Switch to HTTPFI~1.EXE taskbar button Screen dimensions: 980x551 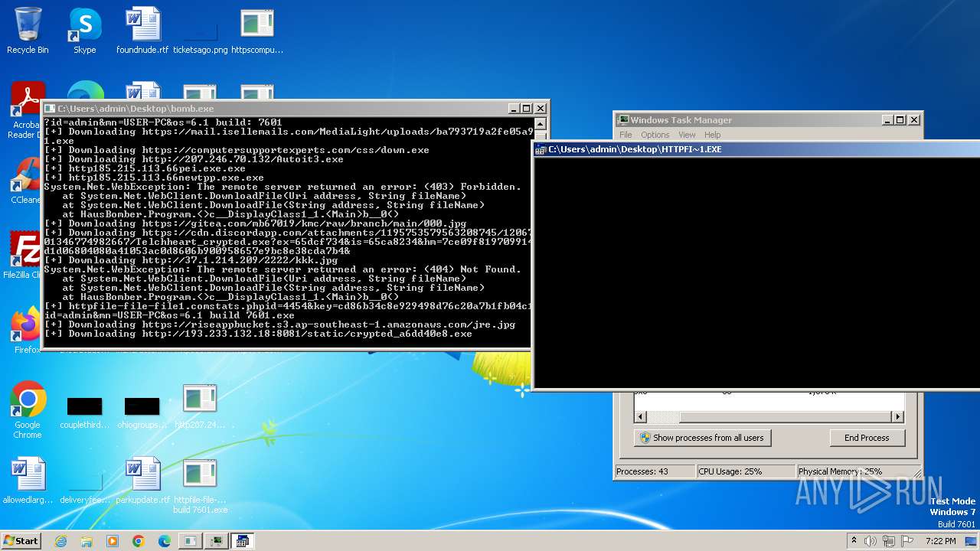tap(243, 541)
